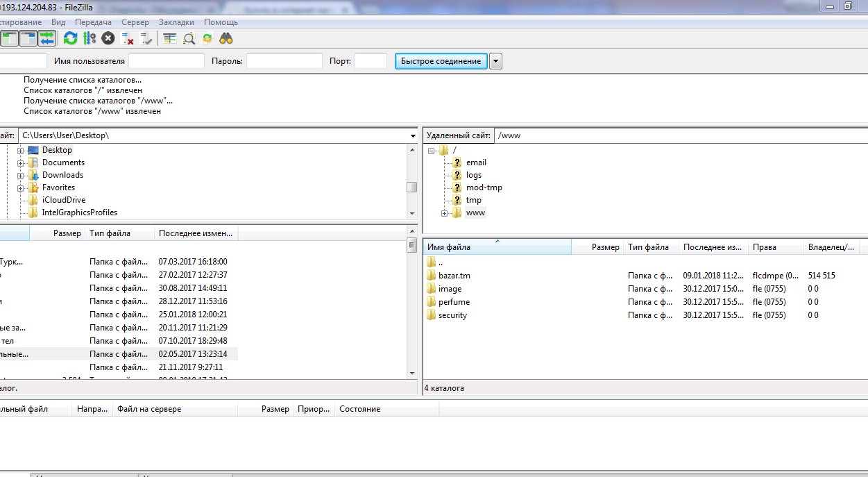Click the colored-rows table toolbar icon
868x477 pixels.
[170, 38]
